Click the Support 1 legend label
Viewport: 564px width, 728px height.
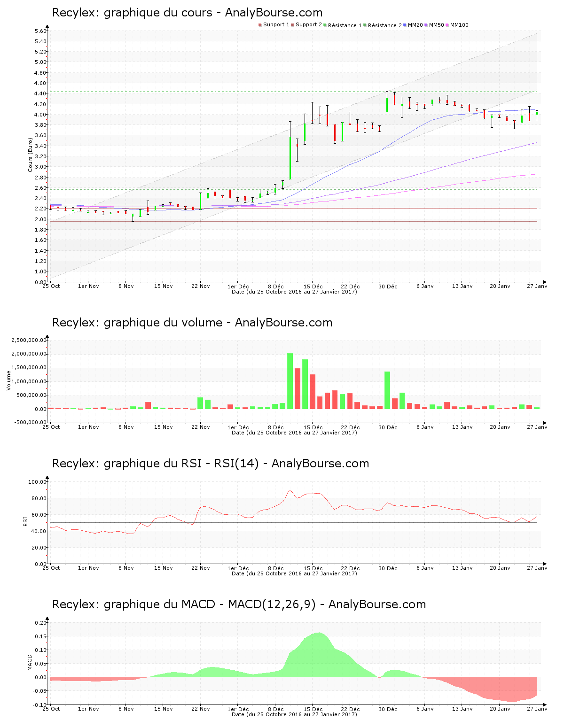(276, 24)
